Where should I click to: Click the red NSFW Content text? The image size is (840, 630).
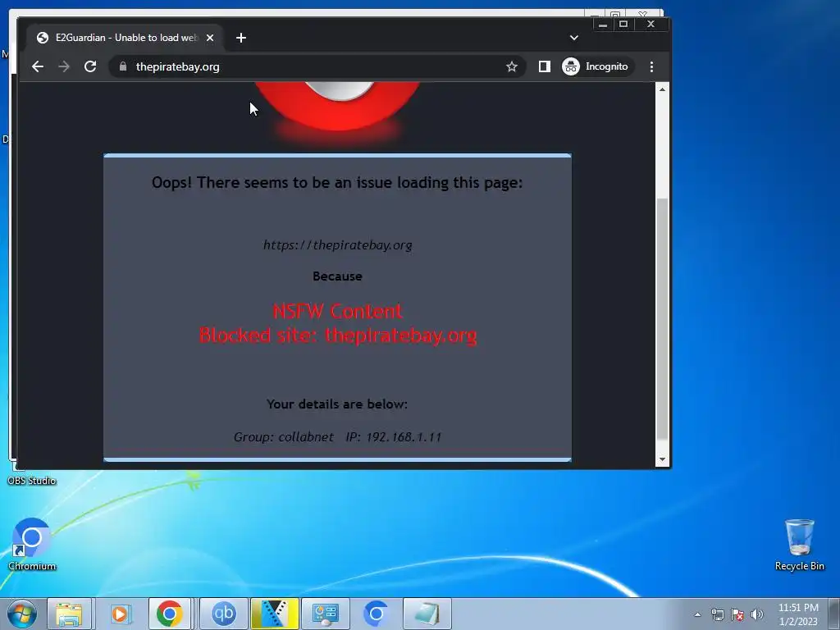coord(337,311)
